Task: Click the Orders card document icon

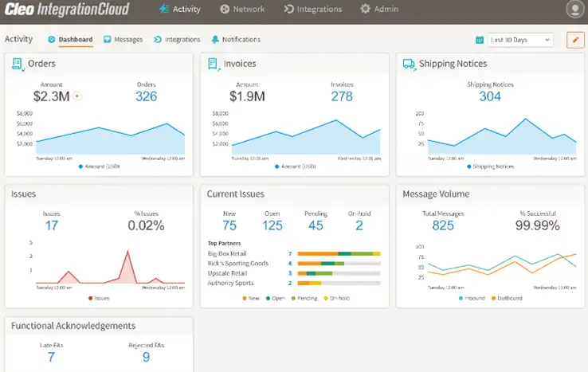Action: pyautogui.click(x=18, y=65)
